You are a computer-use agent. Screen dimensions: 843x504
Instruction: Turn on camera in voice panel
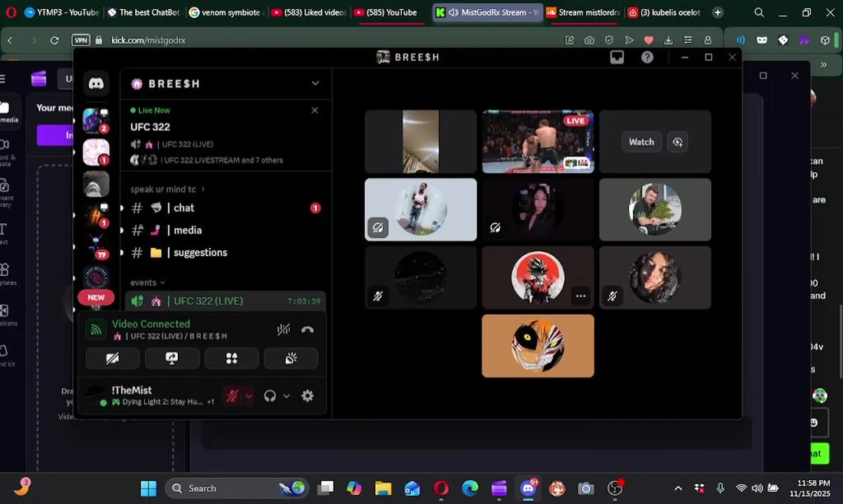click(x=112, y=358)
